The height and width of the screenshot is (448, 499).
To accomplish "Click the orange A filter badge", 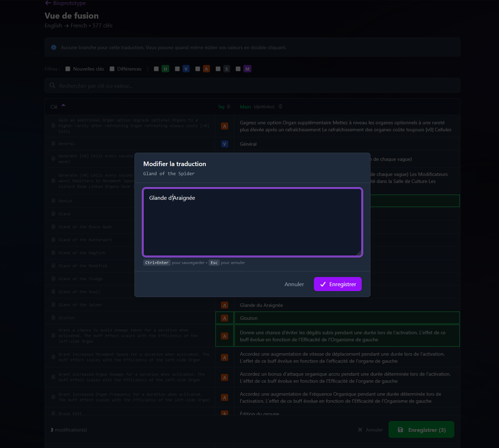I will (206, 69).
